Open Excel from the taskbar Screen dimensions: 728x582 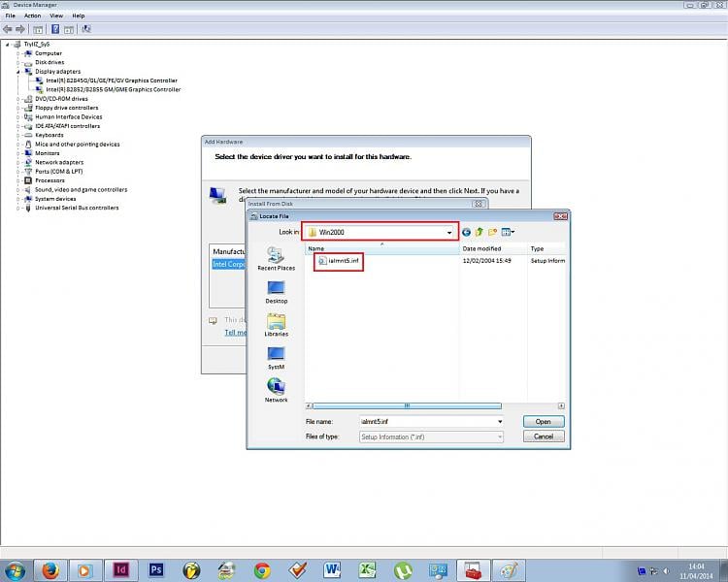point(368,570)
